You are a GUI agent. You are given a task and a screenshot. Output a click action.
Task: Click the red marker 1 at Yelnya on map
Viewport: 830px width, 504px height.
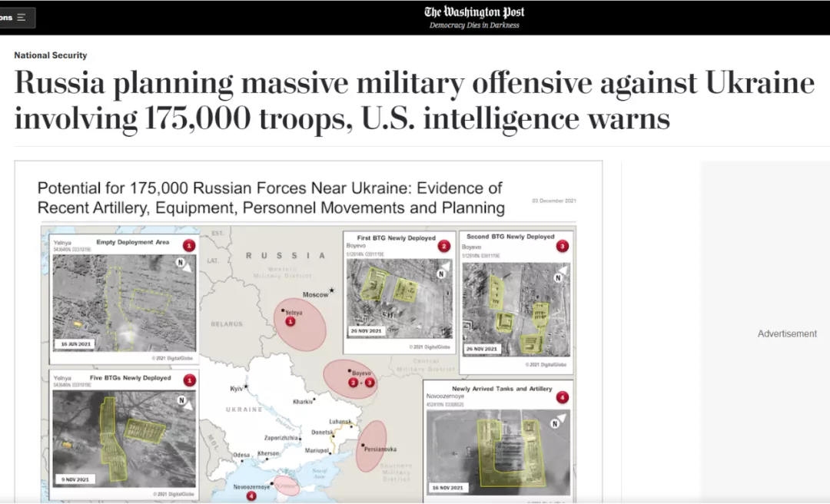290,321
